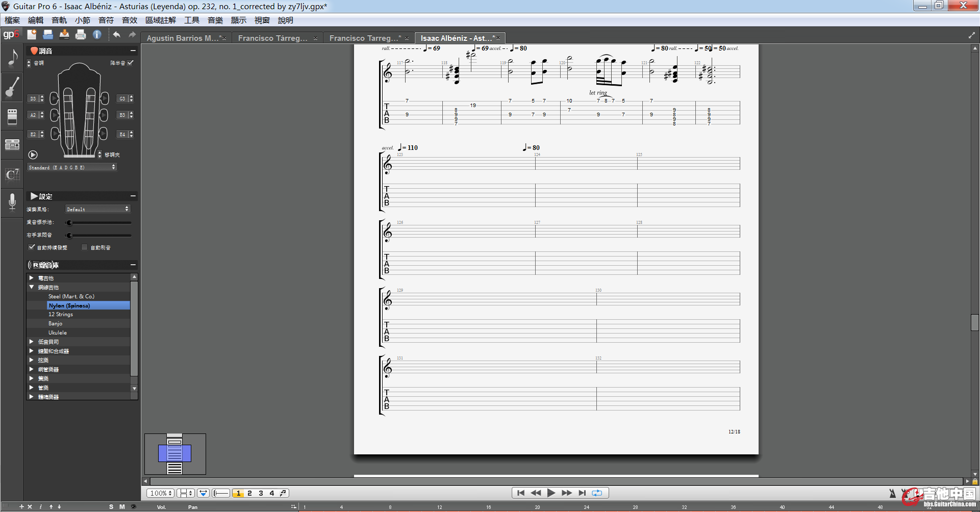Expand the 鍵盤和合成器 category
Image resolution: width=980 pixels, height=512 pixels.
pyautogui.click(x=32, y=351)
